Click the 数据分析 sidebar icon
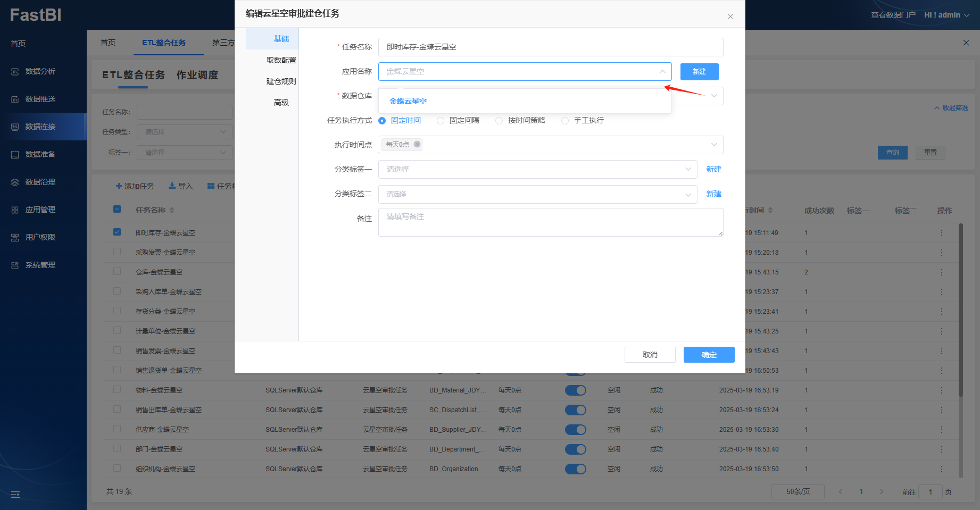 pos(15,71)
